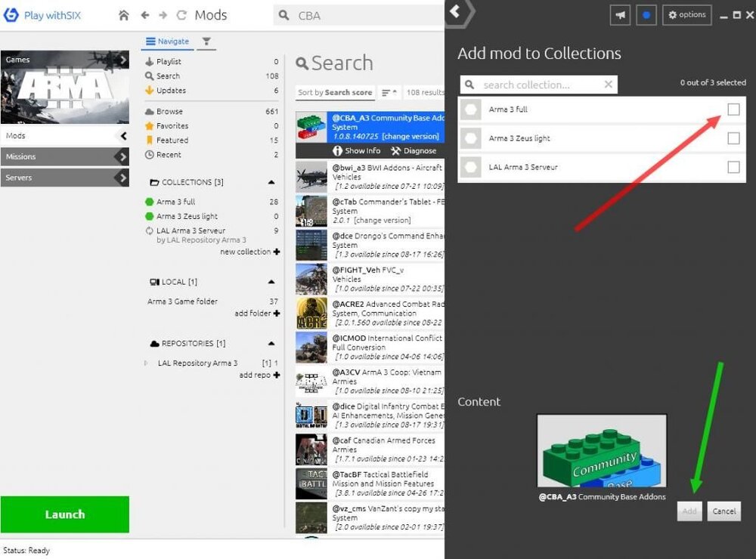Collapse the Mods section arrow
This screenshot has width=756, height=559.
pyautogui.click(x=123, y=136)
